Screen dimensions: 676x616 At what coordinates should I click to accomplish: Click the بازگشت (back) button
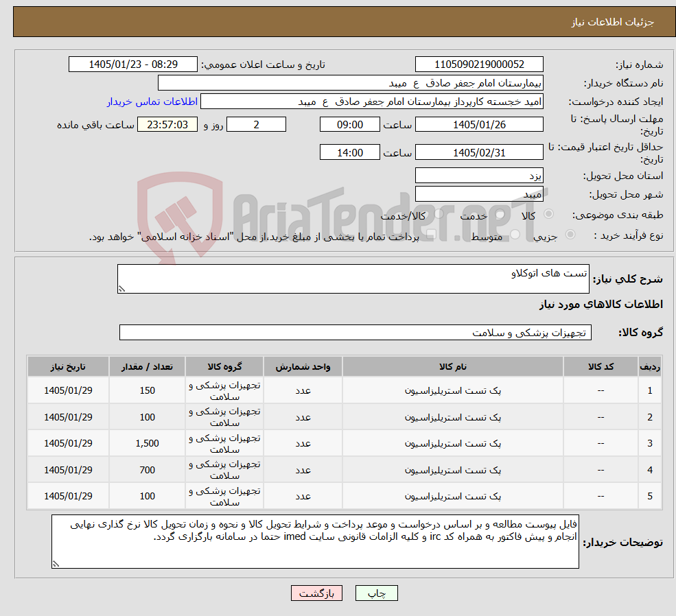316,593
